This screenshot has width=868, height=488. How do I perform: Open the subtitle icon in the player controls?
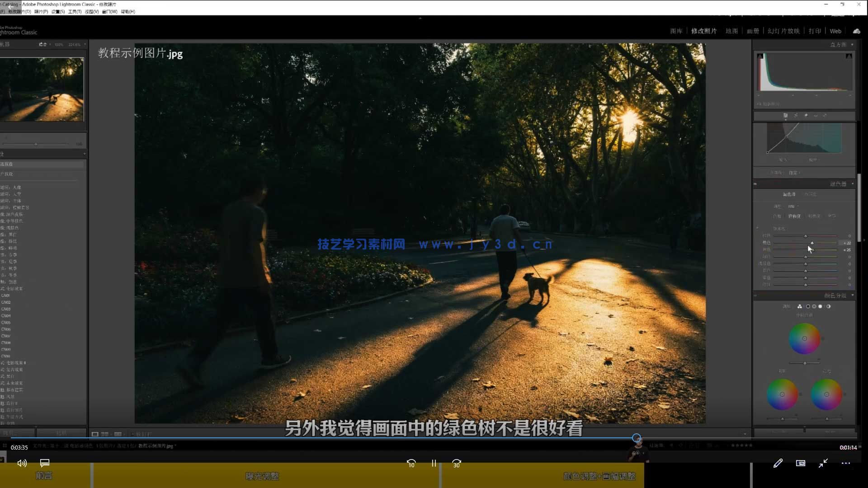pyautogui.click(x=44, y=463)
